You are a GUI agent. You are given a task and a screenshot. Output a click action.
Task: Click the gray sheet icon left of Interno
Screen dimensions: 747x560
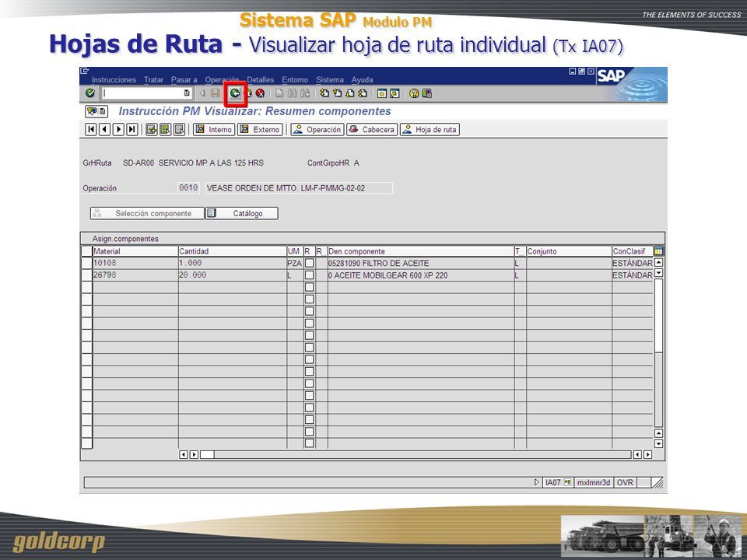tap(179, 129)
